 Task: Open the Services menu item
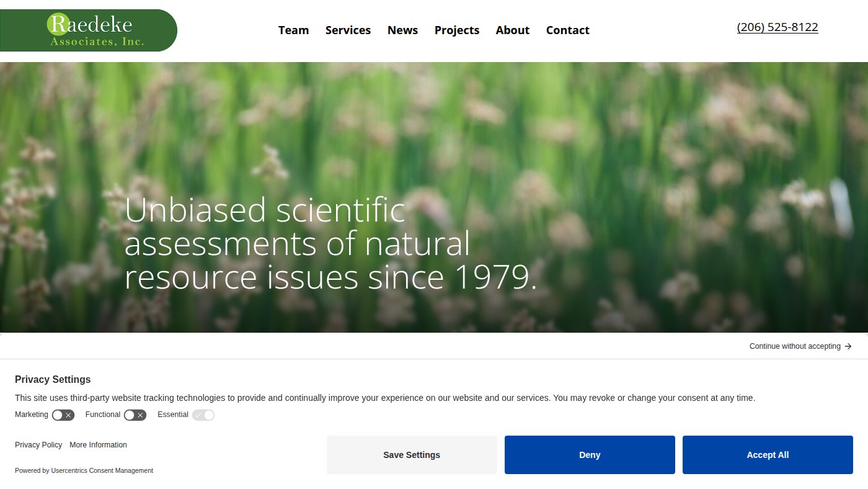tap(348, 30)
